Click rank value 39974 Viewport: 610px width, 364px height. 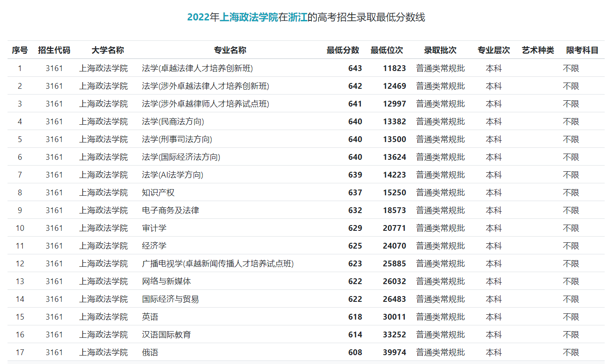click(395, 352)
